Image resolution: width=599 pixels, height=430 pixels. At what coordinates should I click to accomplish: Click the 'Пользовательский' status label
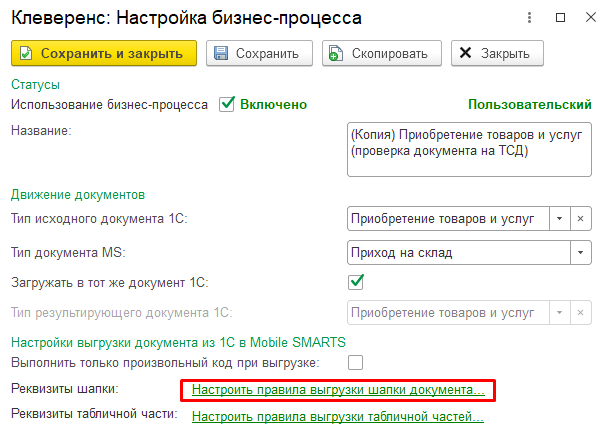click(530, 104)
